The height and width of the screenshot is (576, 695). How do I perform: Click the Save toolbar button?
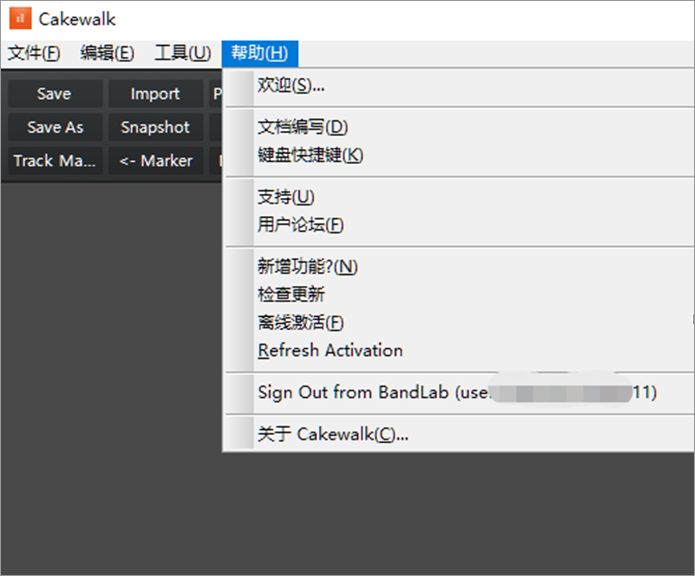55,93
